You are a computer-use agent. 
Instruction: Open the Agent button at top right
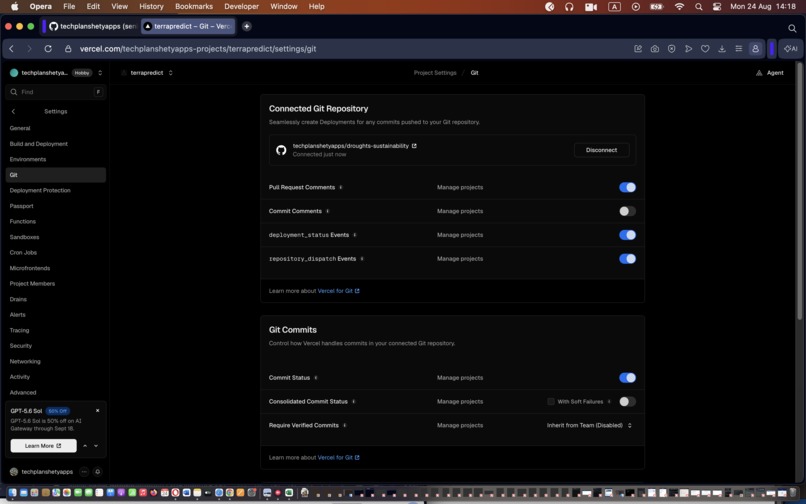tap(770, 73)
